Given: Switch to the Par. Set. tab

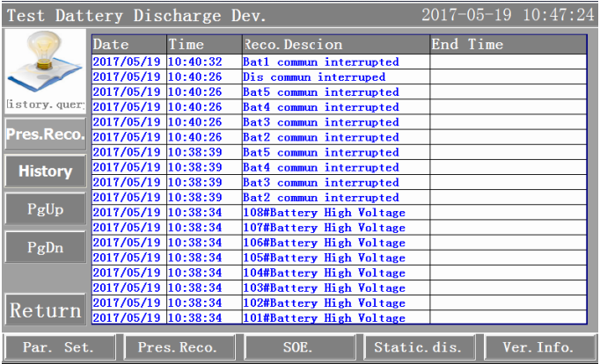Looking at the screenshot, I should 59,347.
